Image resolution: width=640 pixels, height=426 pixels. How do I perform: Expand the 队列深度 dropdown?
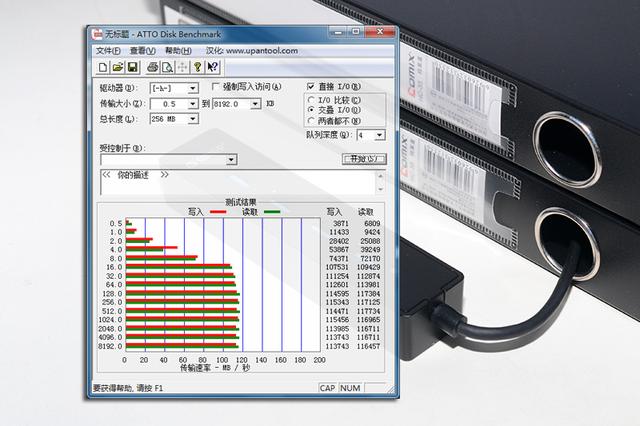380,135
